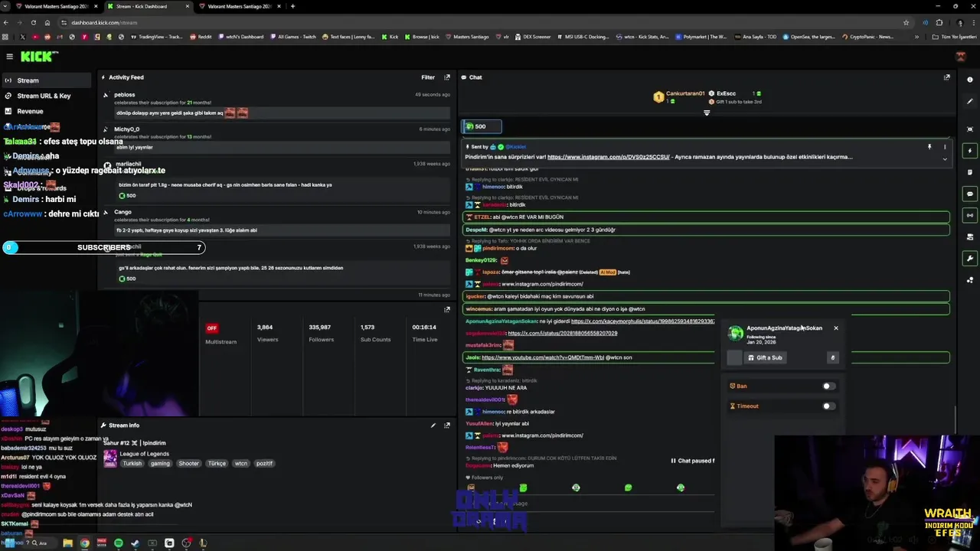Viewport: 980px width, 551px height.
Task: Click ExEscc on the gift leaderboard
Action: (x=726, y=93)
